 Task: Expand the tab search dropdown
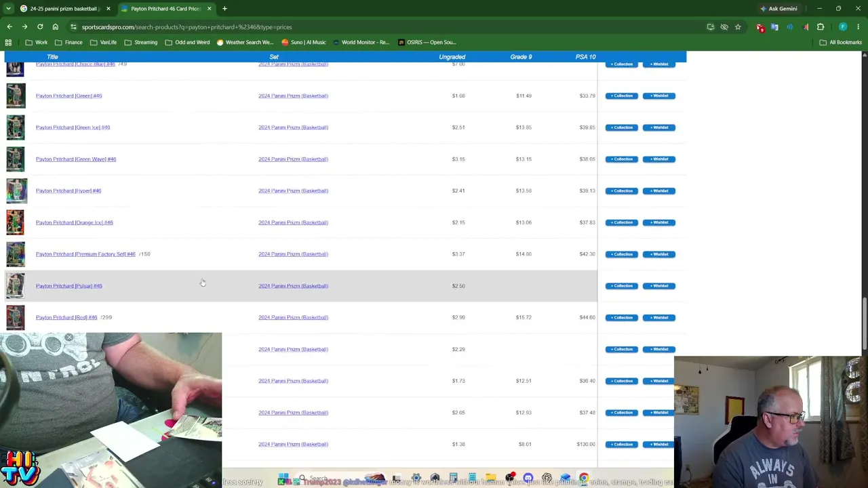click(9, 9)
